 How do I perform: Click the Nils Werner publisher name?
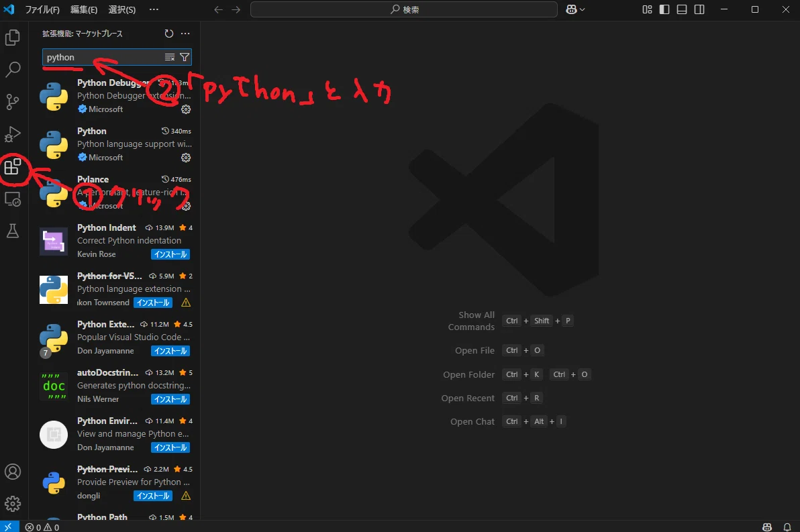tap(98, 399)
